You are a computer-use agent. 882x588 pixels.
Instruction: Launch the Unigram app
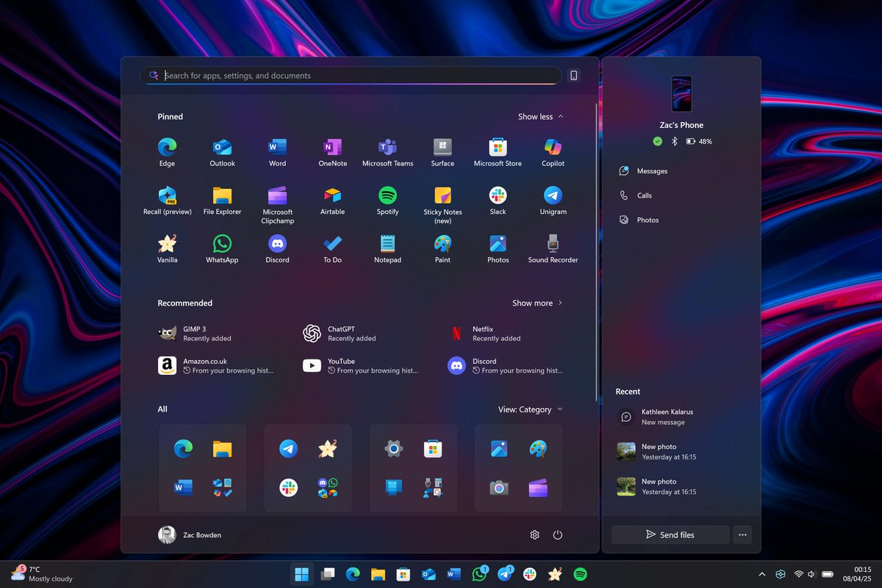click(553, 201)
